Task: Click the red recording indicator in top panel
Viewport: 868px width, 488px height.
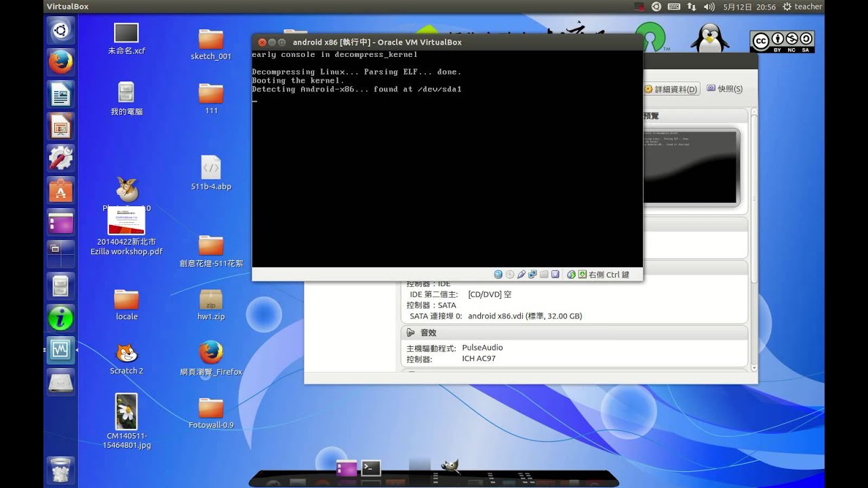Action: [639, 7]
